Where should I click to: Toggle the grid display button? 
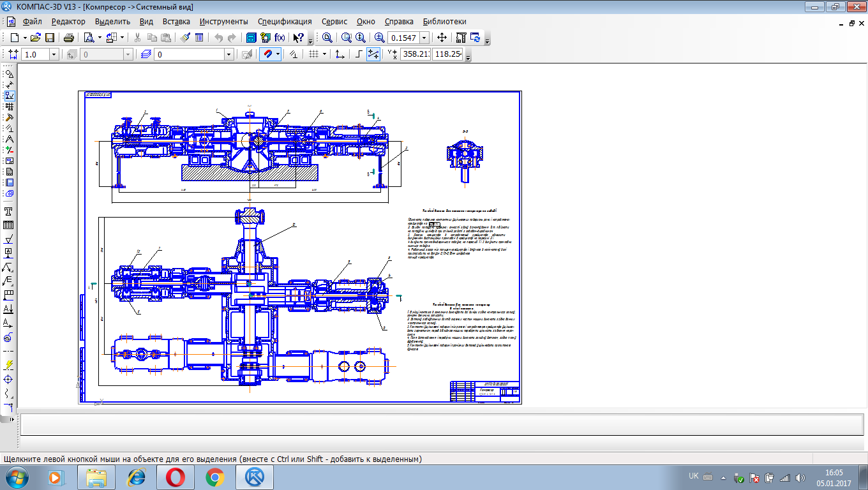[313, 54]
